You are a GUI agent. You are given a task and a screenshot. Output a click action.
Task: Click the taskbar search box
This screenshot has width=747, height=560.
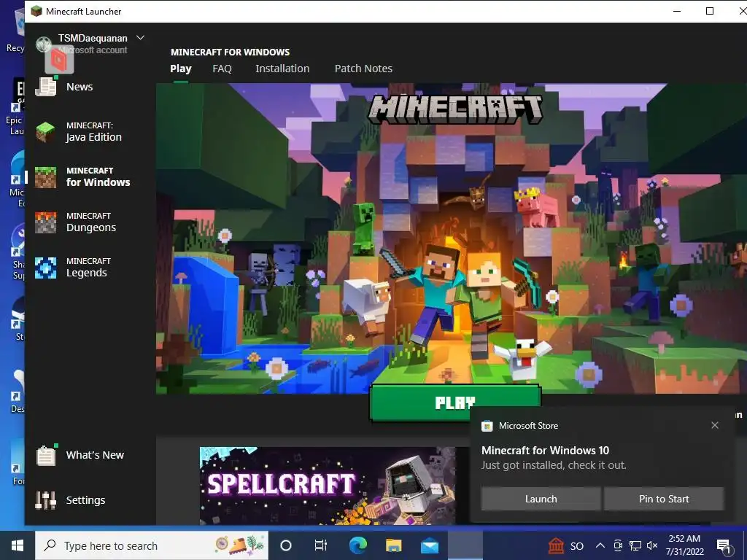click(152, 545)
